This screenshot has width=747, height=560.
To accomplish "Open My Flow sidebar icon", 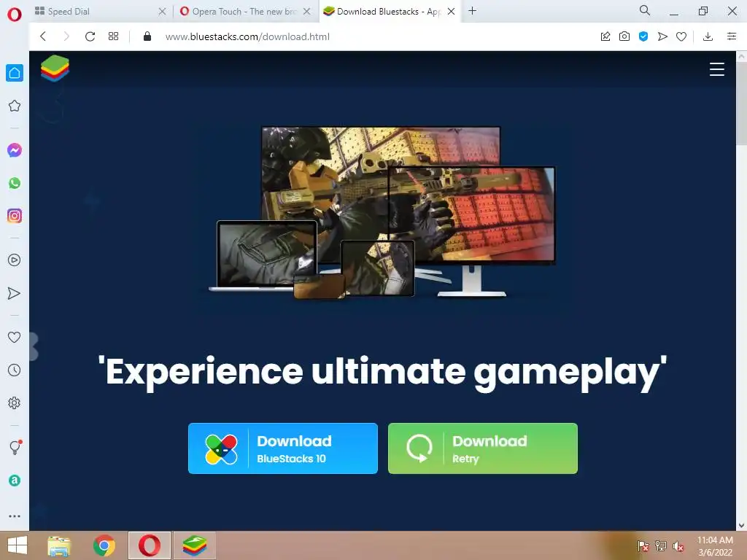I will [15, 293].
